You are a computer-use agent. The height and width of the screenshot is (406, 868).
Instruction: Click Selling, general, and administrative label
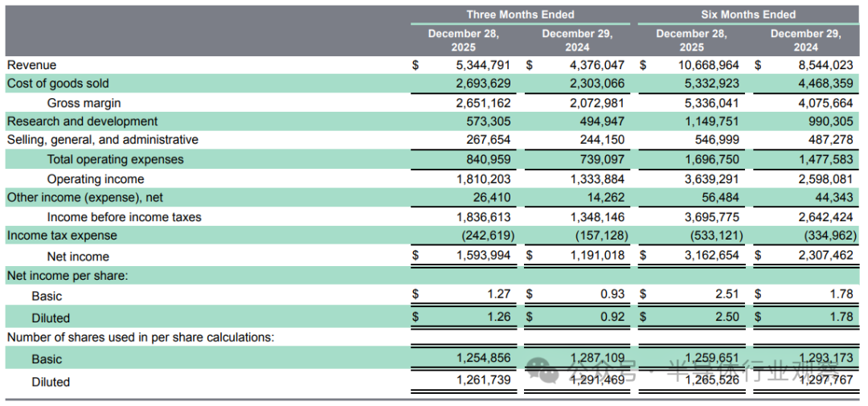[102, 140]
